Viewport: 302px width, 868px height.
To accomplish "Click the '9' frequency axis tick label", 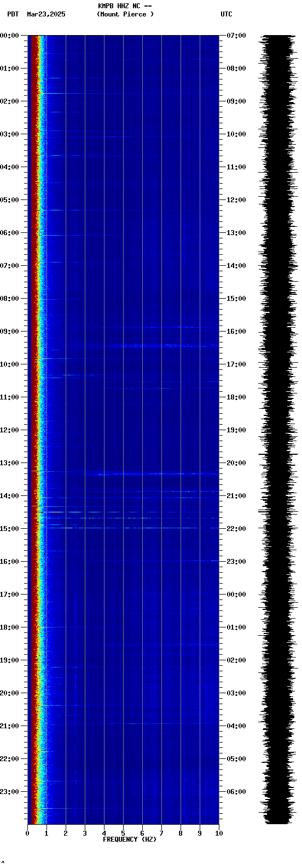I will pos(200,833).
